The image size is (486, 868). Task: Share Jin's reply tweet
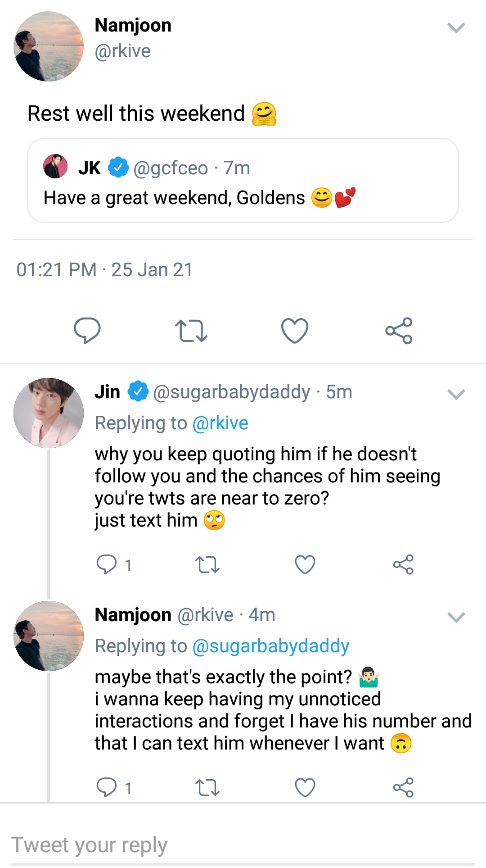click(x=403, y=564)
